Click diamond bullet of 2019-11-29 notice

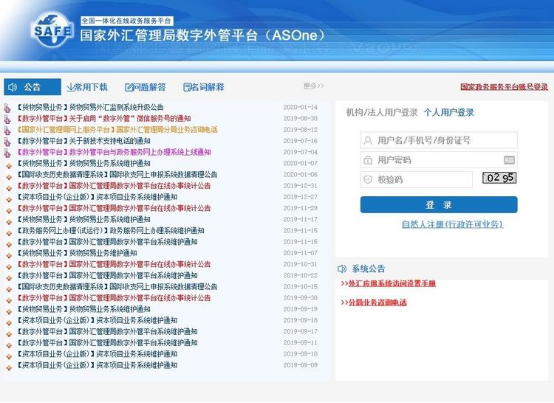9,211
